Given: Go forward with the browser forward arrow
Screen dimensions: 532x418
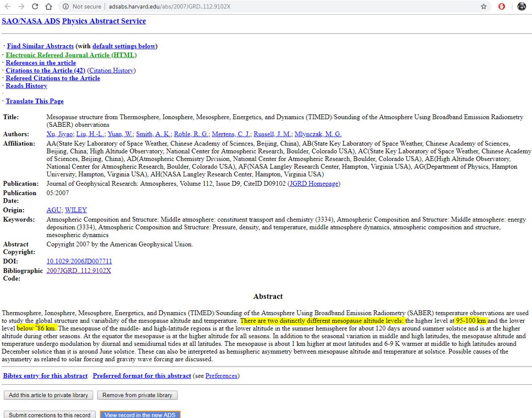Looking at the screenshot, I should (x=21, y=6).
